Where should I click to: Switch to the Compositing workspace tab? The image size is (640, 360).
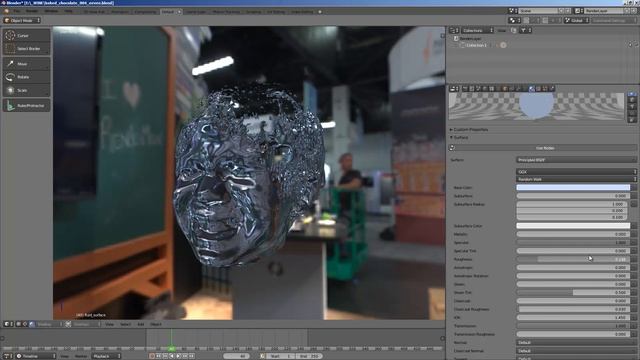145,12
